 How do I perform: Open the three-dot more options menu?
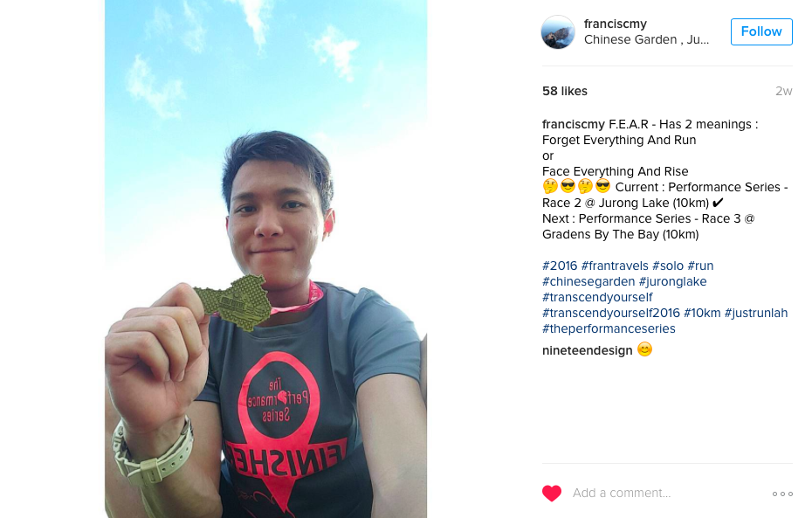coord(782,494)
